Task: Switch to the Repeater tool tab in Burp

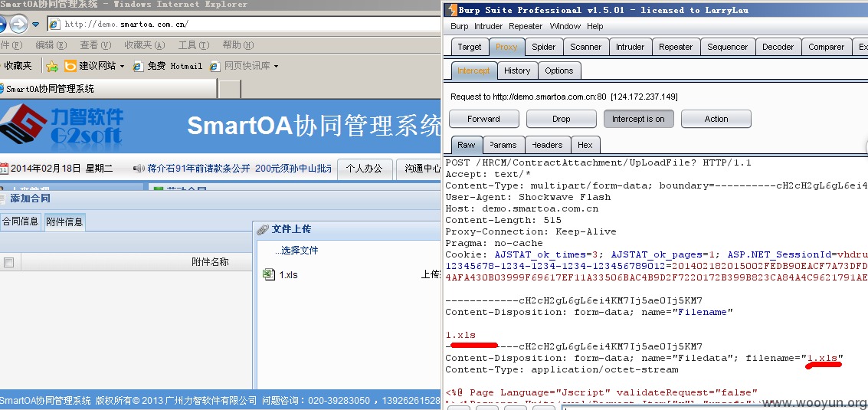Action: (x=676, y=47)
